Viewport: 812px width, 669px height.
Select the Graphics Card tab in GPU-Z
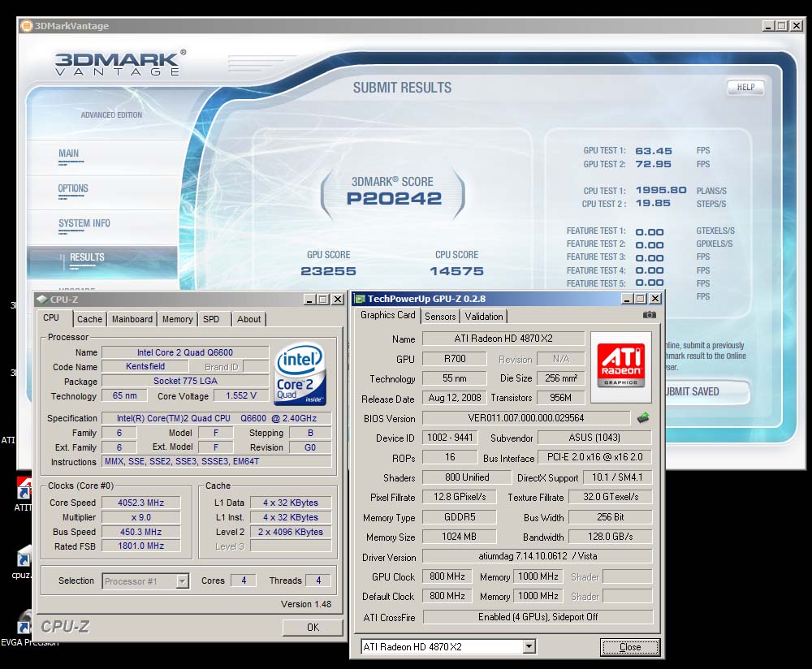click(388, 315)
